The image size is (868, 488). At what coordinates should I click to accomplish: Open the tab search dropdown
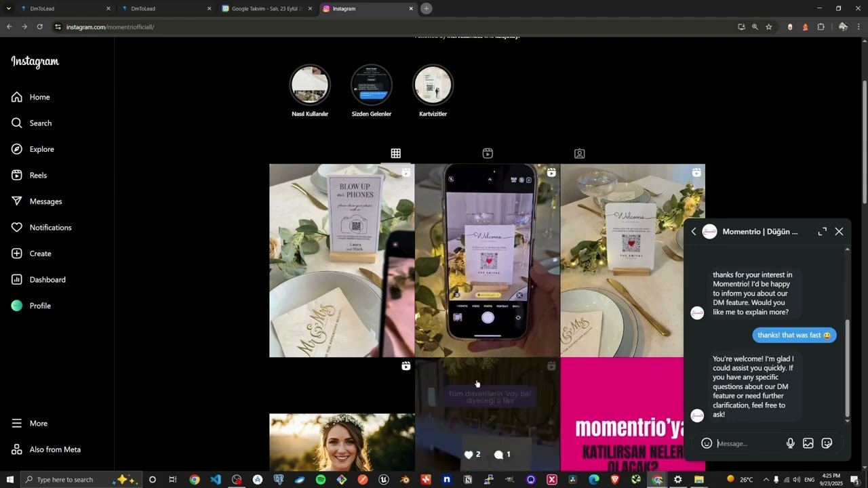(x=9, y=9)
